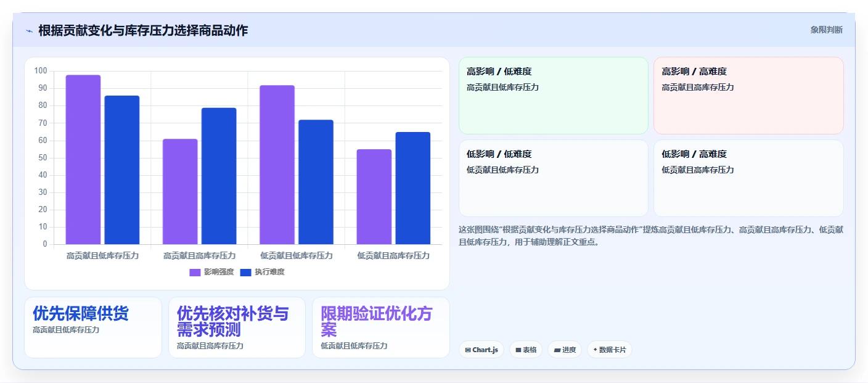This screenshot has width=868, height=383.
Task: Select the blue bar for 低贡献且高库存压力
Action: (412, 188)
